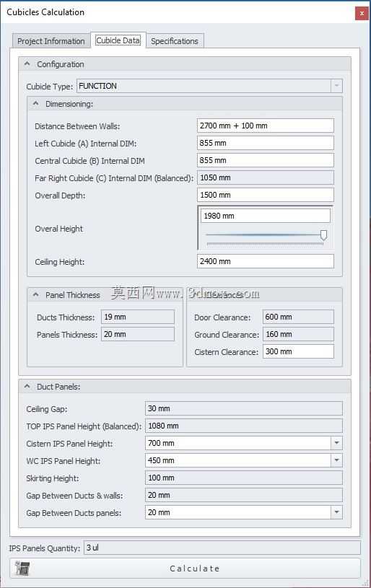Open WC IPS Panel Height dropdown

click(336, 460)
